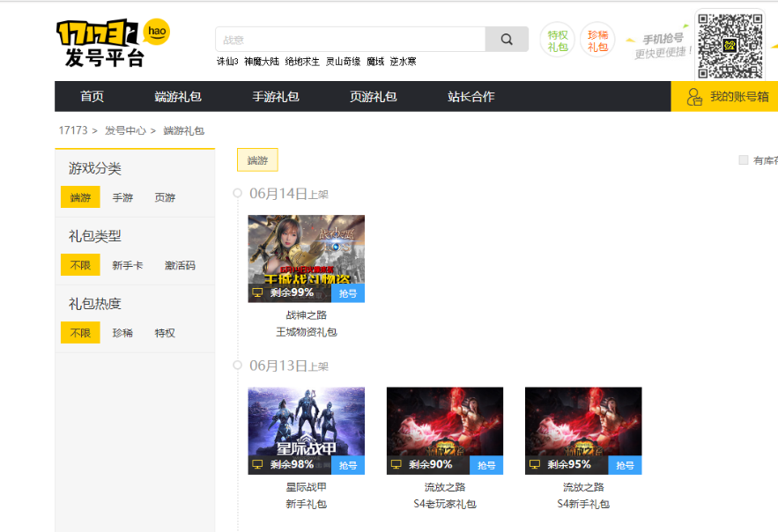Click the monitor icon beside 剩余98%

pos(257,464)
